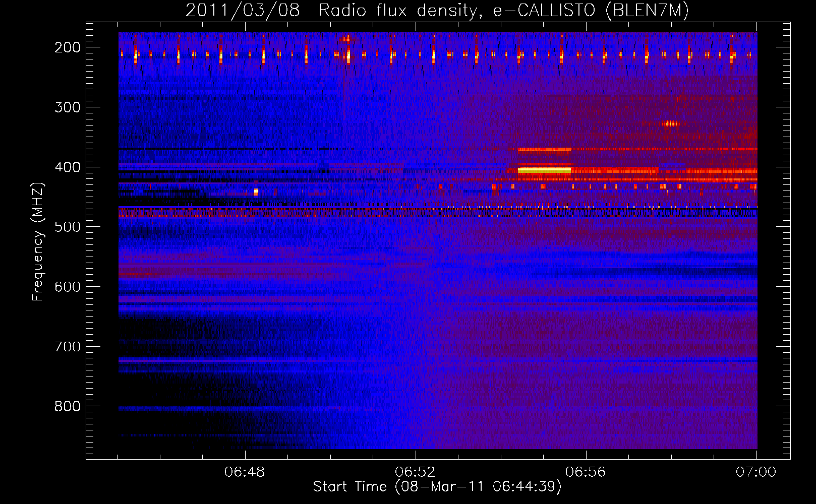Click the 800 frequency tick label
This screenshot has width=816, height=504.
click(68, 406)
